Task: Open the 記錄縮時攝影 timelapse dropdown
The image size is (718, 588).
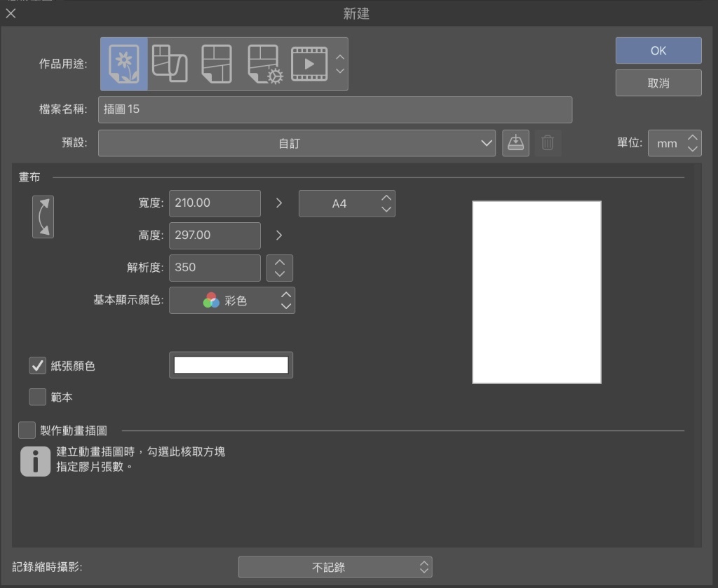Action: coord(335,568)
